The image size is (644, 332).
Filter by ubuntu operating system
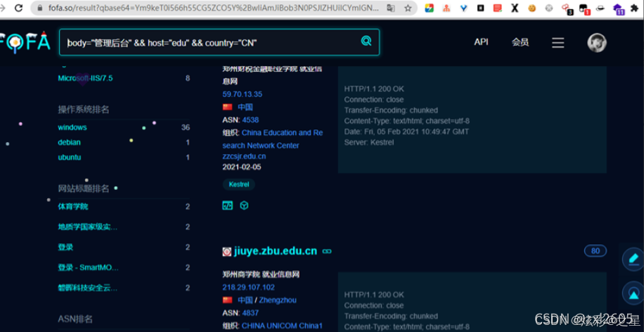coord(70,157)
